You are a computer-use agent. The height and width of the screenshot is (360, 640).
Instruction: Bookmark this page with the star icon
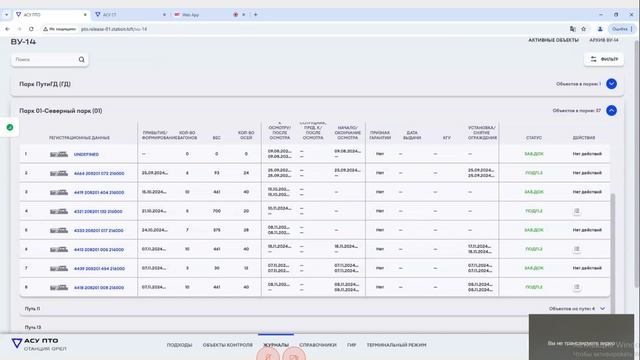click(584, 29)
